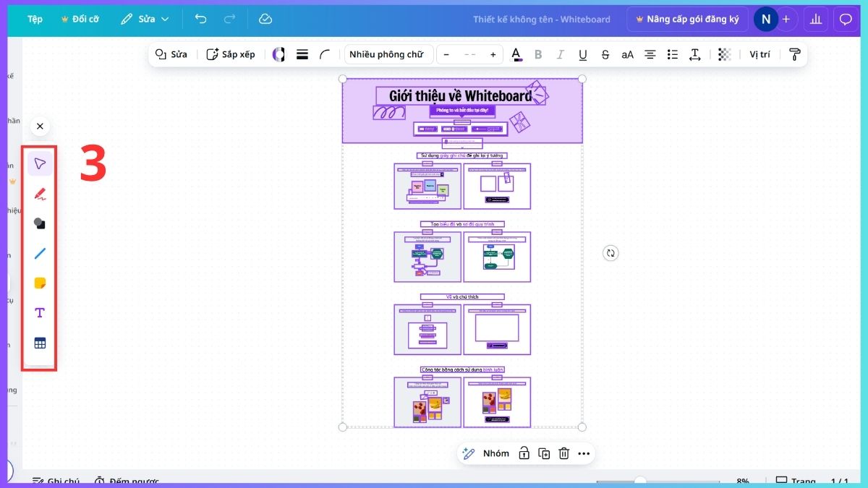Click the 'Nhóm' button to group elements
868x488 pixels.
point(495,453)
